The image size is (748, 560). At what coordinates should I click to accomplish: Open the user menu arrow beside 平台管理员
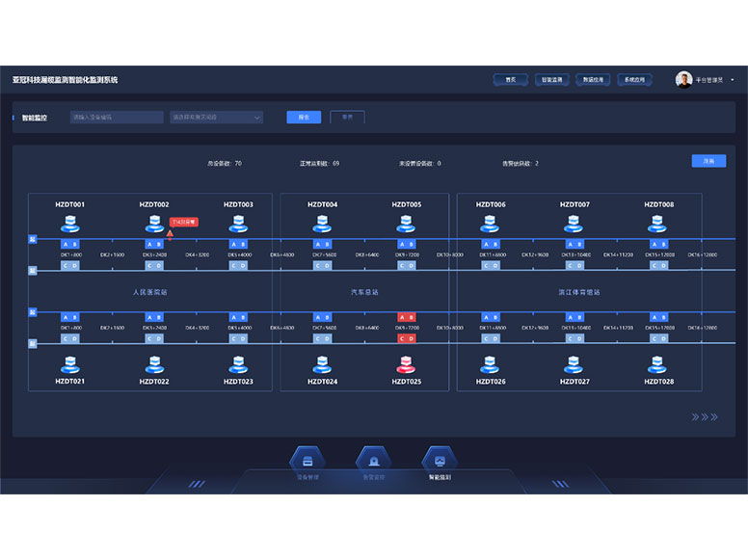pos(733,80)
